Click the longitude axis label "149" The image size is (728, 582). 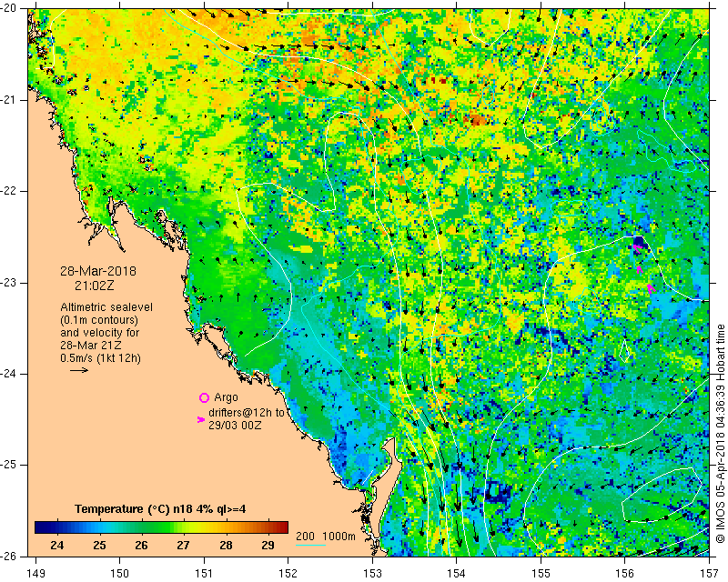pos(36,574)
